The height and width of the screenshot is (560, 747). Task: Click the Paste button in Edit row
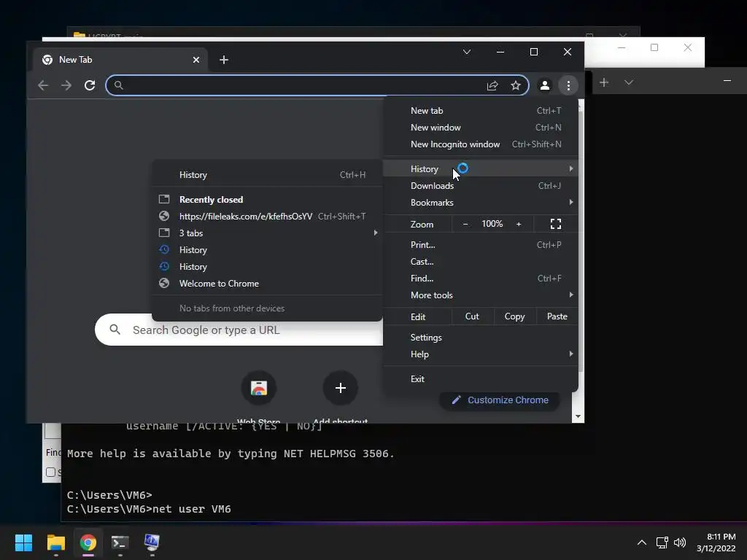click(557, 316)
